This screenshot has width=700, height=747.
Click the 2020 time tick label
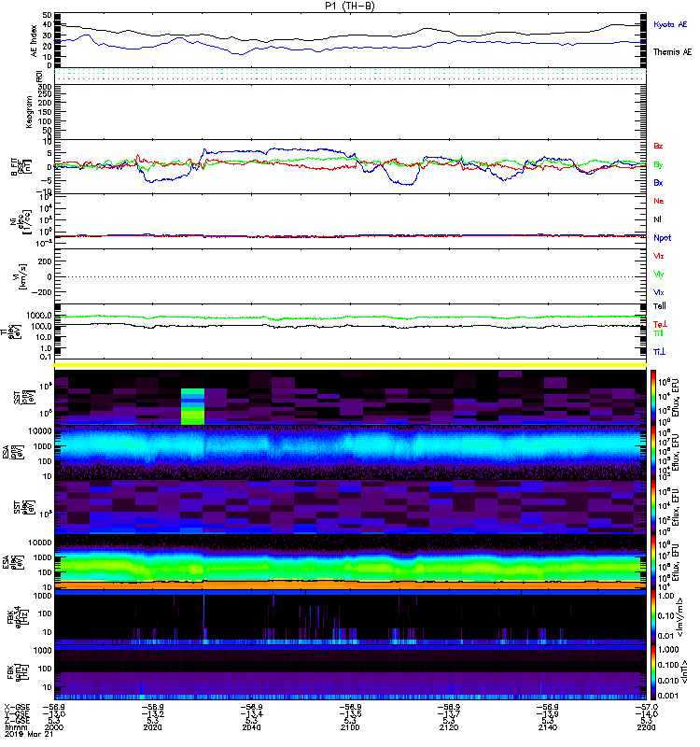[x=152, y=727]
